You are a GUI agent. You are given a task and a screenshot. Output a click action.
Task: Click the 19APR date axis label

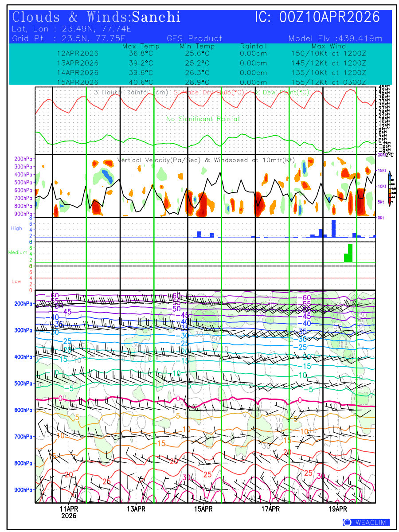pos(338,509)
